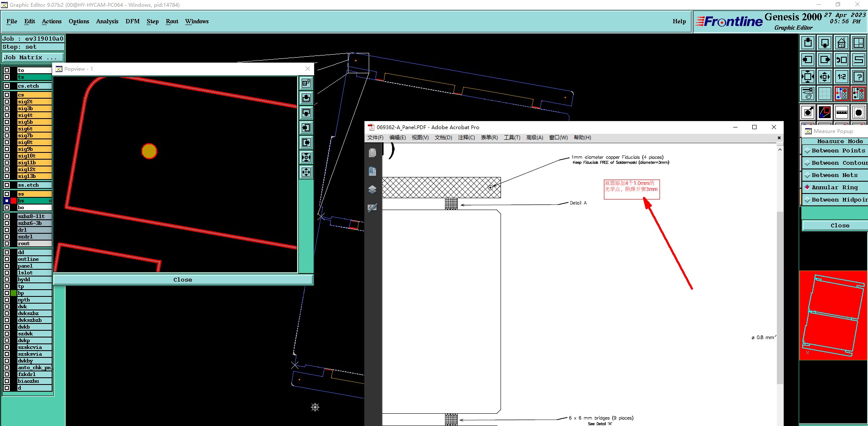Click the green color swatch of layer bp
Image resolution: width=868 pixels, height=426 pixels.
(x=14, y=293)
